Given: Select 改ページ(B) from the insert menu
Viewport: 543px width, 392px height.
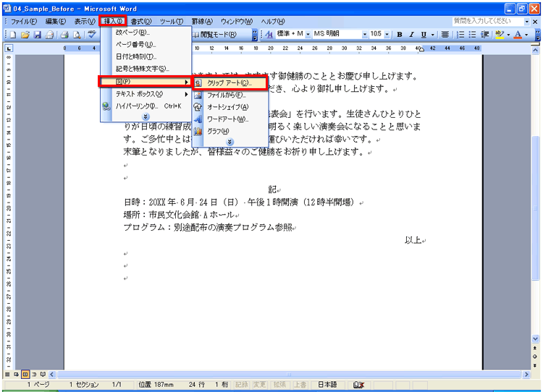Looking at the screenshot, I should coord(146,33).
